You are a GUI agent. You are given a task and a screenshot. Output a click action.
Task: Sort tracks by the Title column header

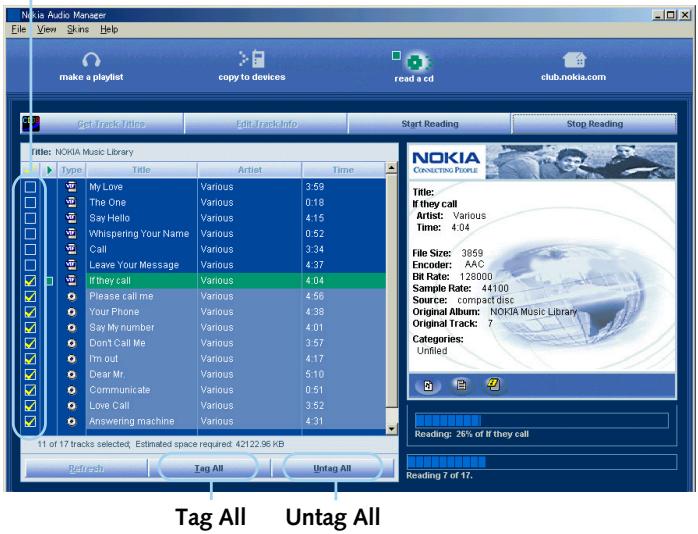pos(142,170)
